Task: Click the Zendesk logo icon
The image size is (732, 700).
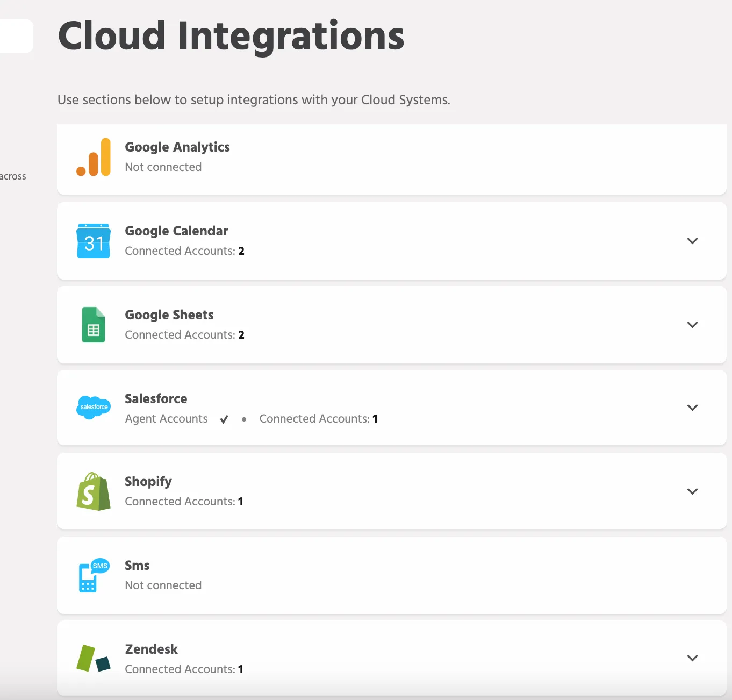Action: [94, 659]
